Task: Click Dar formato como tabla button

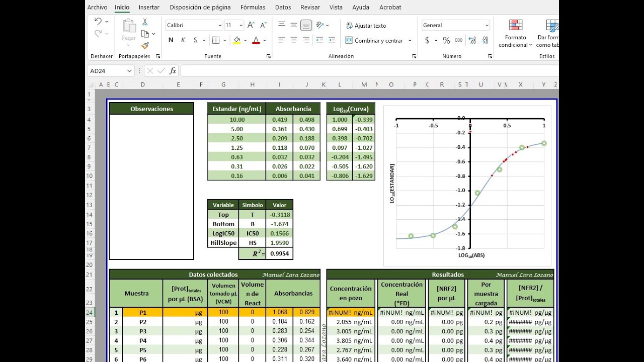Action: pos(548,33)
